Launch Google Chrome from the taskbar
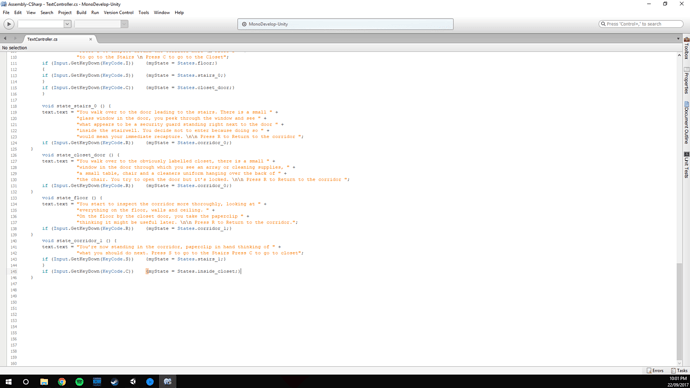Screen dimensions: 690x388 [x=62, y=382]
